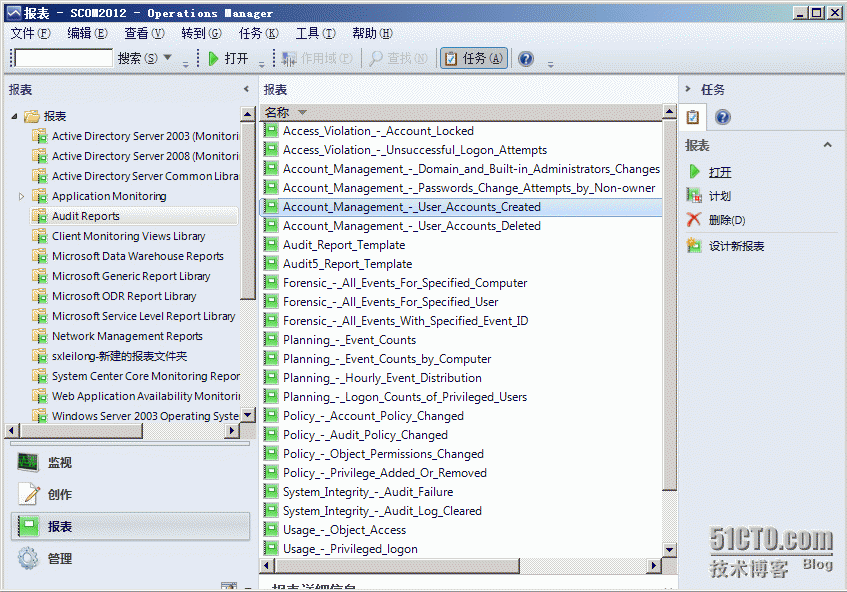Click the search input field
The width and height of the screenshot is (847, 592).
(64, 58)
